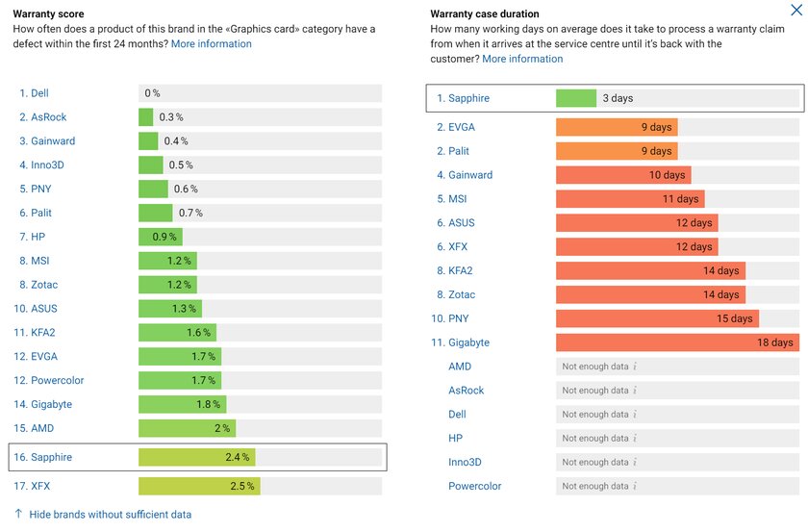
Task: Click the up arrow beside Hide brands
Action: tap(18, 515)
